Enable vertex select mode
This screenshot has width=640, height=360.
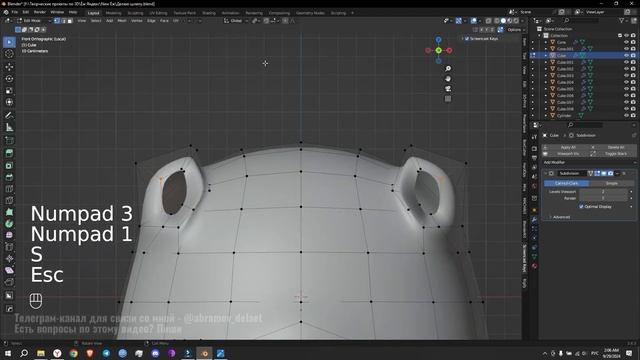[x=57, y=20]
